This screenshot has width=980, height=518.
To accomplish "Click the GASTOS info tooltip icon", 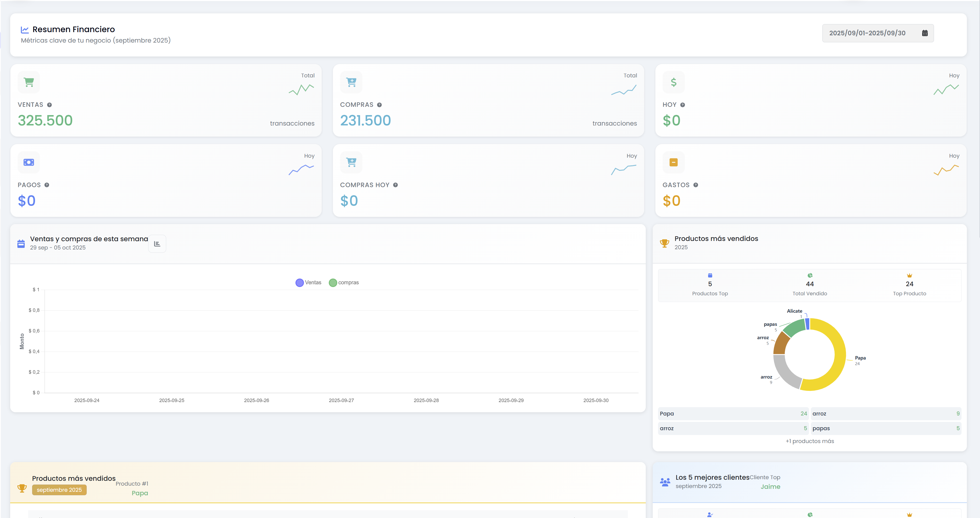I will [696, 185].
